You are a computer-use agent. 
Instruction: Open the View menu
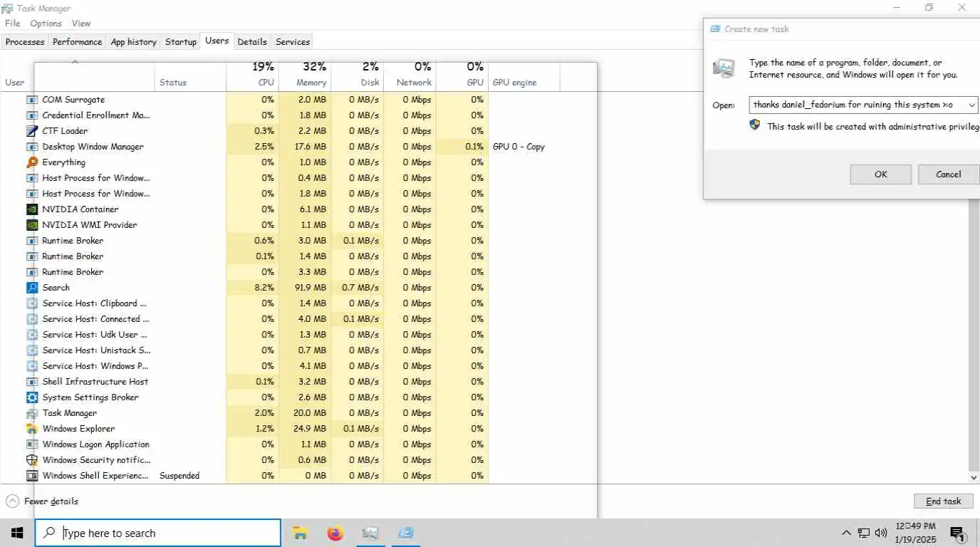coord(81,24)
